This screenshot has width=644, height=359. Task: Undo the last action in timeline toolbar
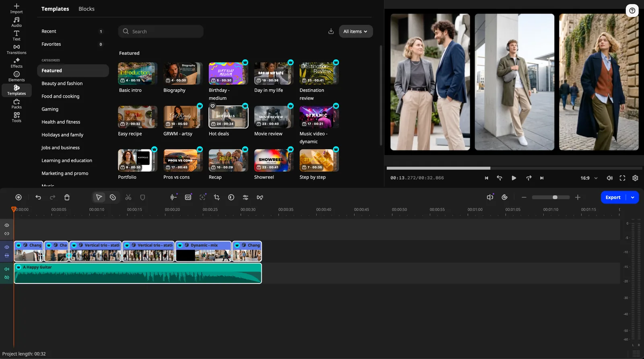[38, 197]
